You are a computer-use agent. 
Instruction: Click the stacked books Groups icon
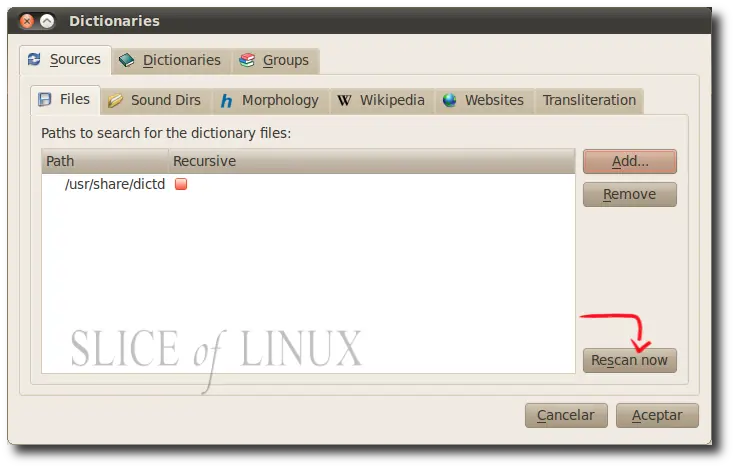[247, 60]
